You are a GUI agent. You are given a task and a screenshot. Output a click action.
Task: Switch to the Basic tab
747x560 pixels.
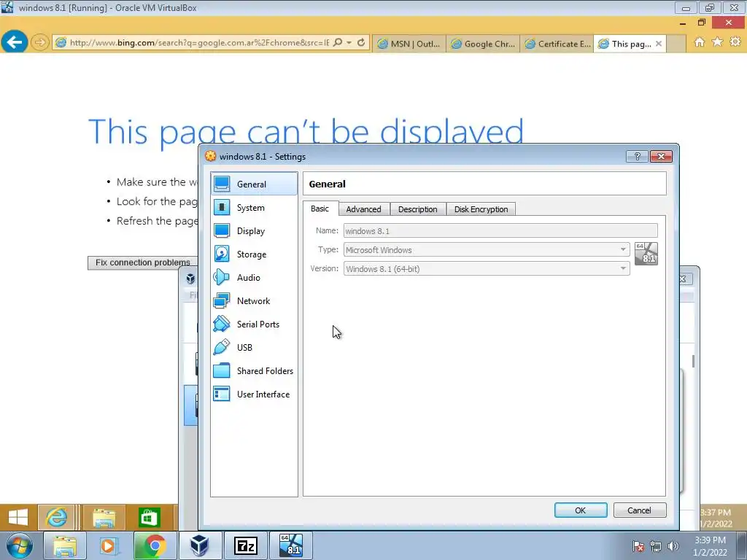click(320, 209)
